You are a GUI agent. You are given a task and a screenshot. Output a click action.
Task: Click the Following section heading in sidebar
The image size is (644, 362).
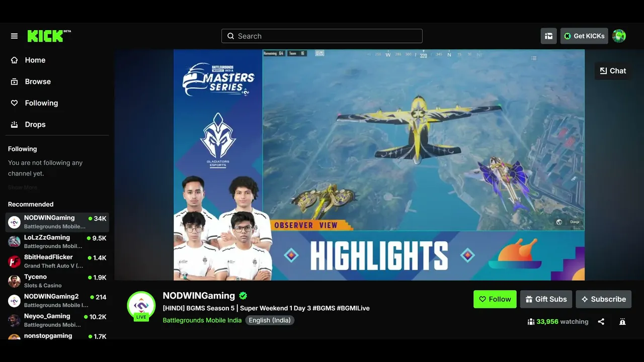22,149
